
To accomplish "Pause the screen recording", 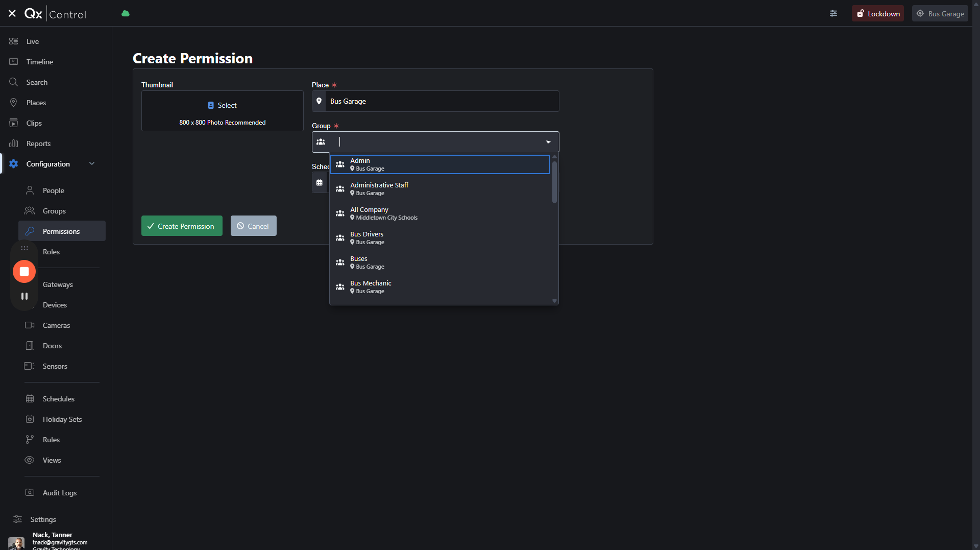I will click(x=24, y=296).
